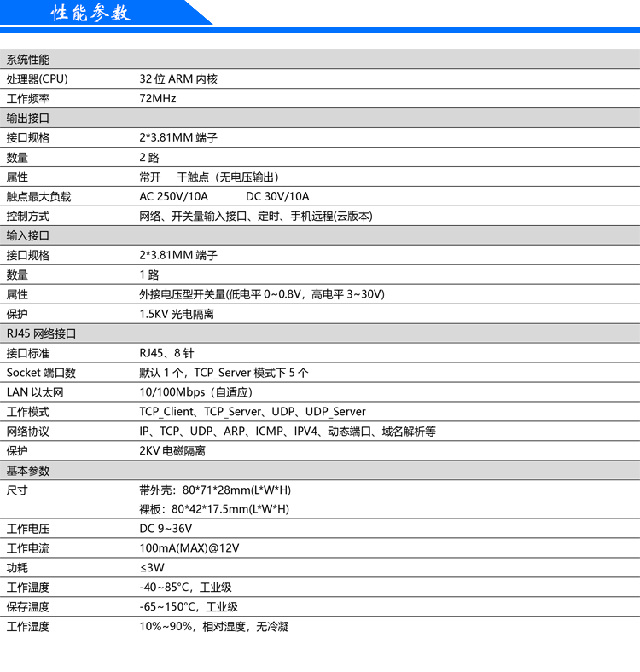Select 触点最大负载 row label
The width and height of the screenshot is (640, 672).
[38, 197]
